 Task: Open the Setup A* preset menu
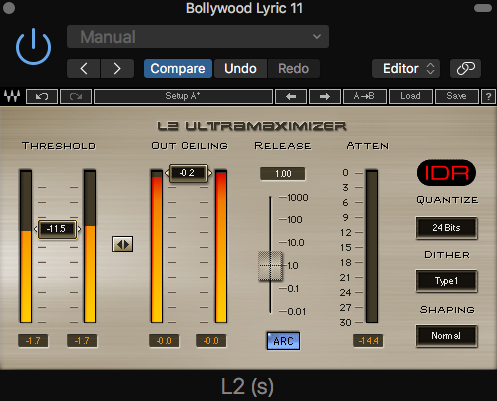(183, 97)
